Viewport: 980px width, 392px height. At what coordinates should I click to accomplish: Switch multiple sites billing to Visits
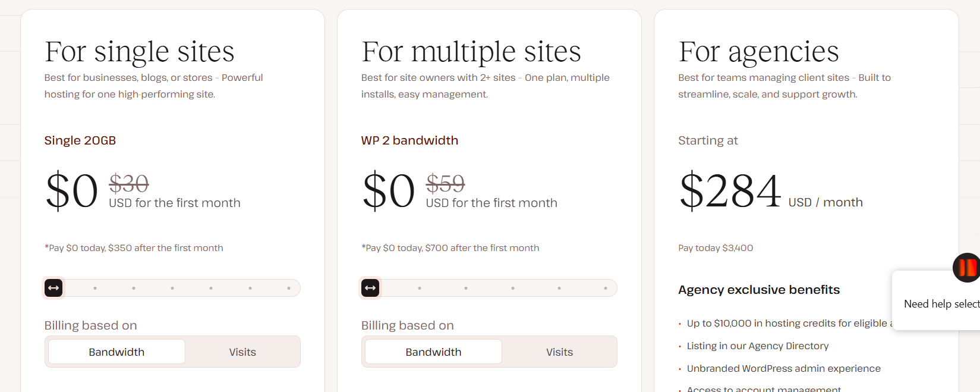559,352
